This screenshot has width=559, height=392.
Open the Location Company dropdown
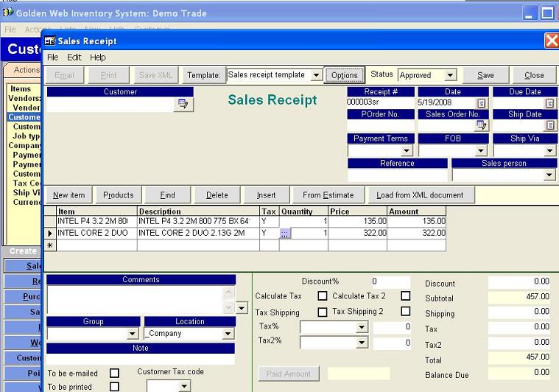click(227, 334)
